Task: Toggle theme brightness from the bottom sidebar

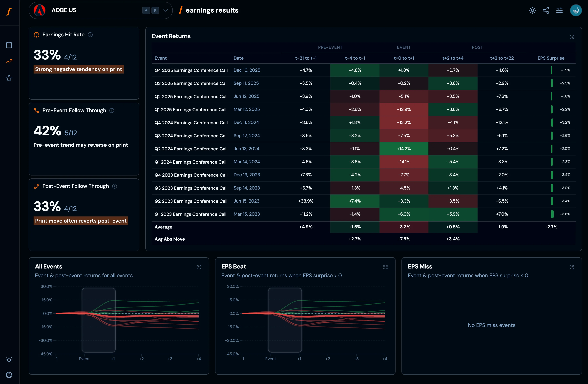Action: pyautogui.click(x=9, y=360)
